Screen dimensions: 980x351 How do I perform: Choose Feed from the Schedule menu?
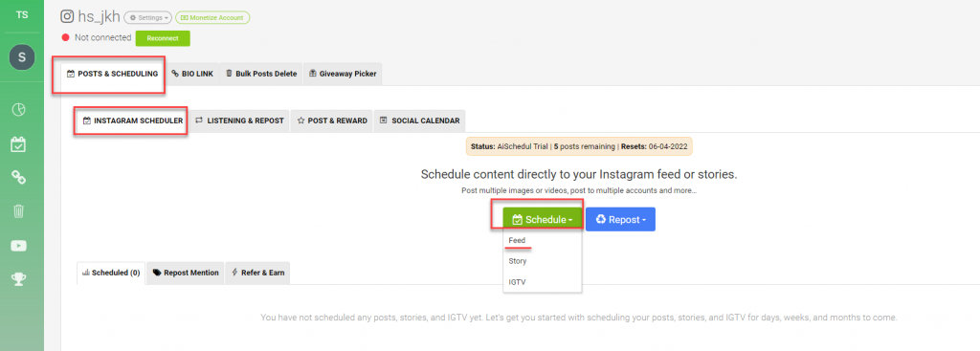coord(517,240)
